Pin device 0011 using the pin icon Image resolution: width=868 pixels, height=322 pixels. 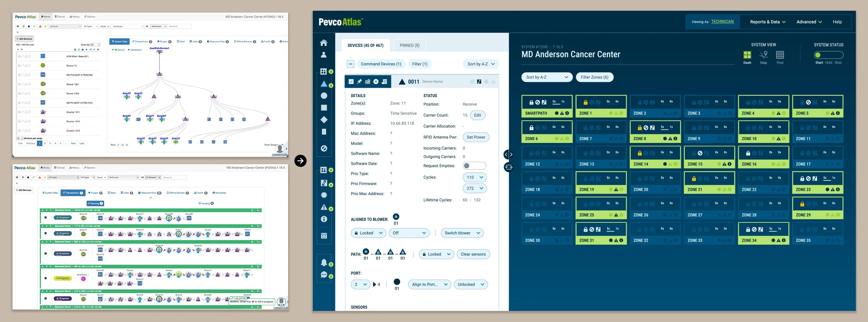(360, 82)
